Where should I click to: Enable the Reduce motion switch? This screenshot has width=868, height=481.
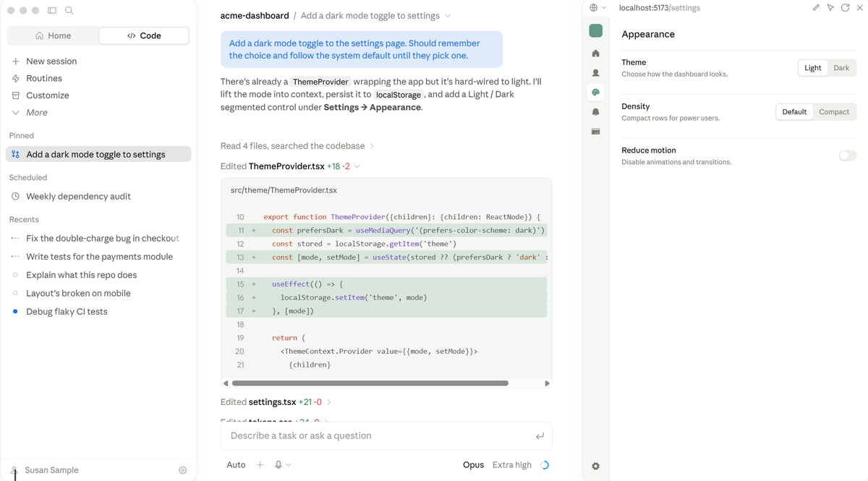(x=848, y=156)
